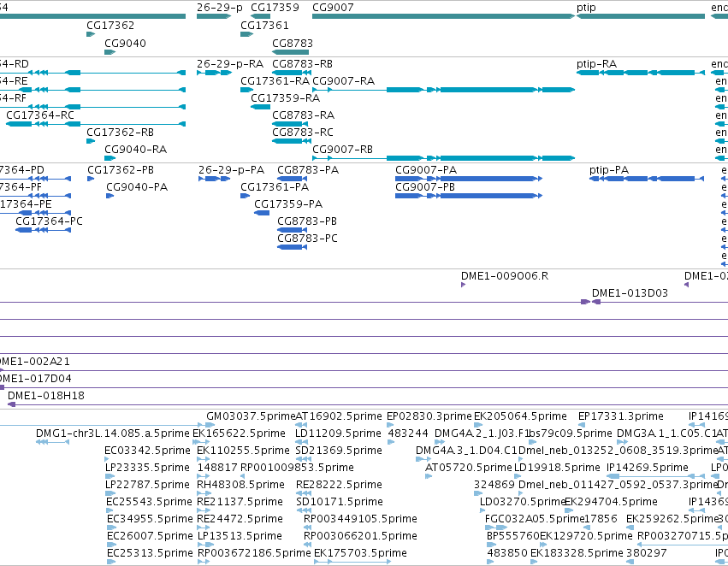This screenshot has width=728, height=566.
Task: Click the CG8783-PB protein feature
Action: coord(292,230)
